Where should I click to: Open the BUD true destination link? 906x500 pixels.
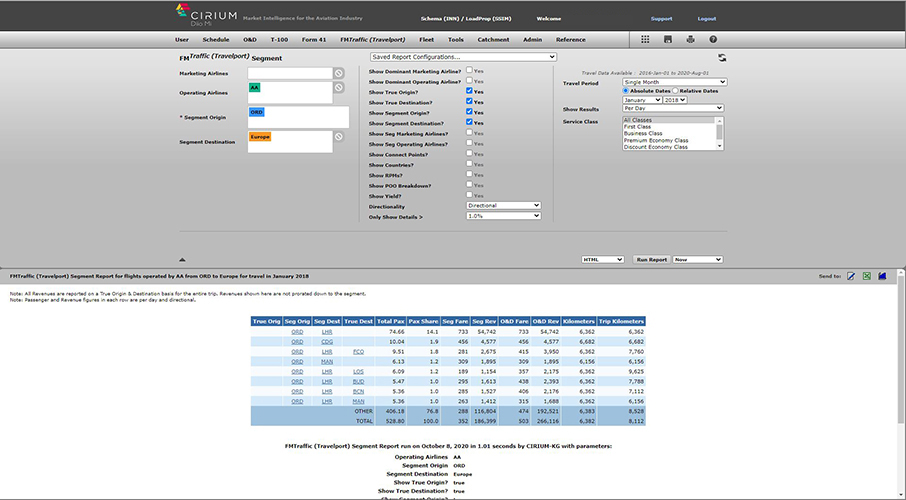point(358,382)
